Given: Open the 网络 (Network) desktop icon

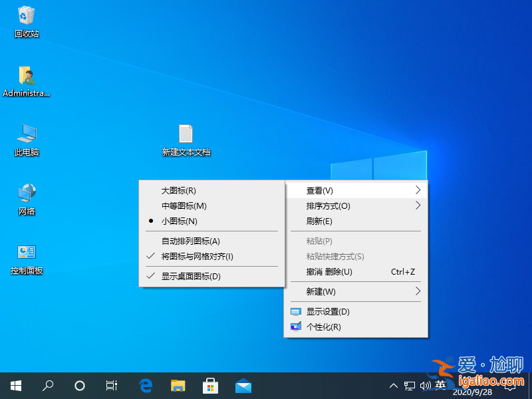Looking at the screenshot, I should point(27,198).
